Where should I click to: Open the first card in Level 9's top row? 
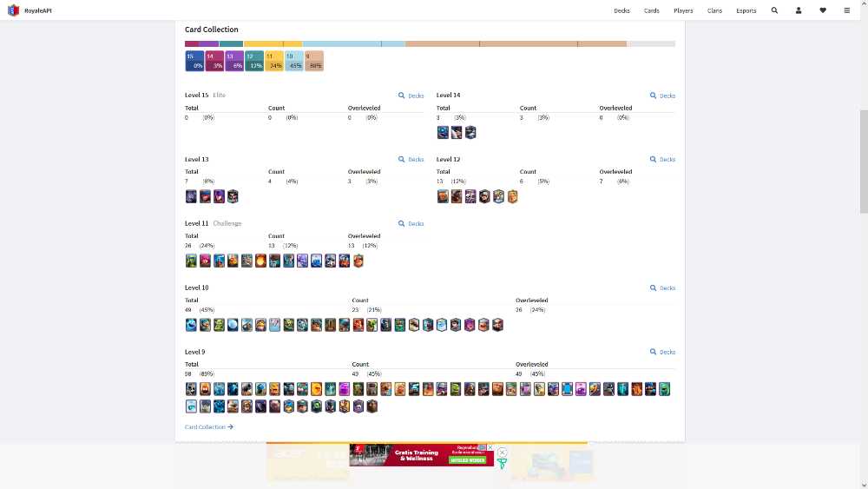point(191,389)
